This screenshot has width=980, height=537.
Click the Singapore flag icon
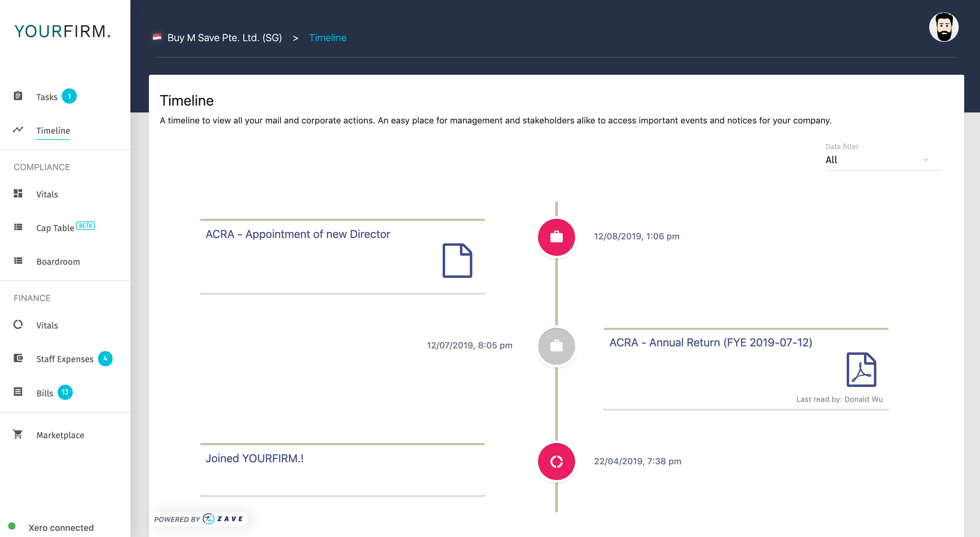[157, 37]
